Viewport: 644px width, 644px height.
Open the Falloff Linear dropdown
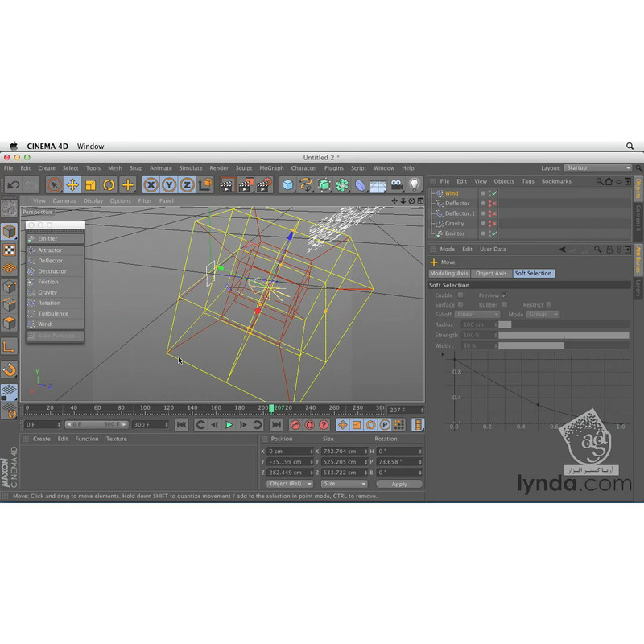tap(477, 314)
